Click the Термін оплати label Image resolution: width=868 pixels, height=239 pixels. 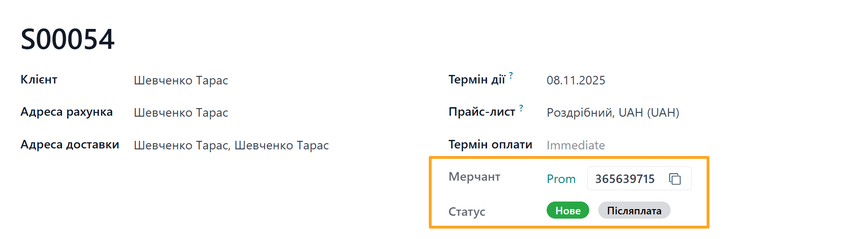click(x=490, y=145)
